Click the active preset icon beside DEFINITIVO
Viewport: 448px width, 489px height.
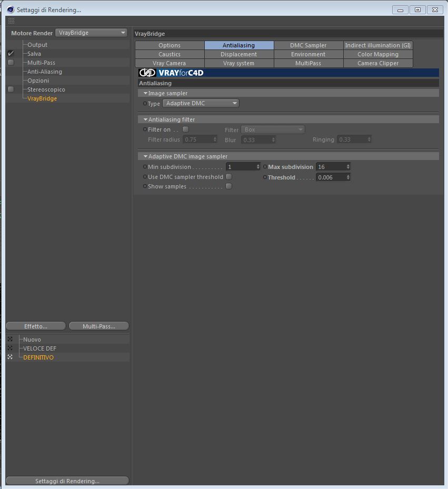10,357
